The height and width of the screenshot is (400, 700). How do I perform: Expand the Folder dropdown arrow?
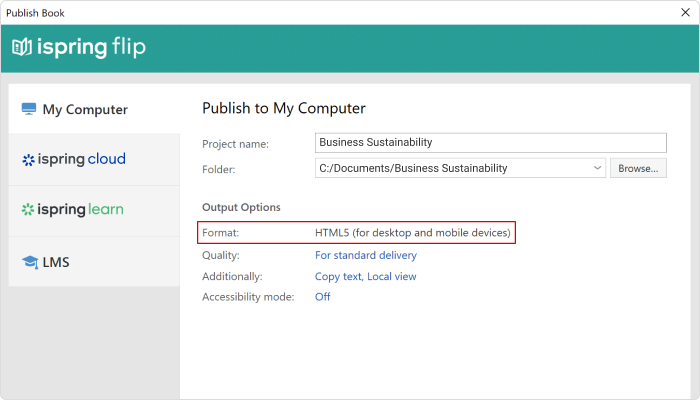597,168
